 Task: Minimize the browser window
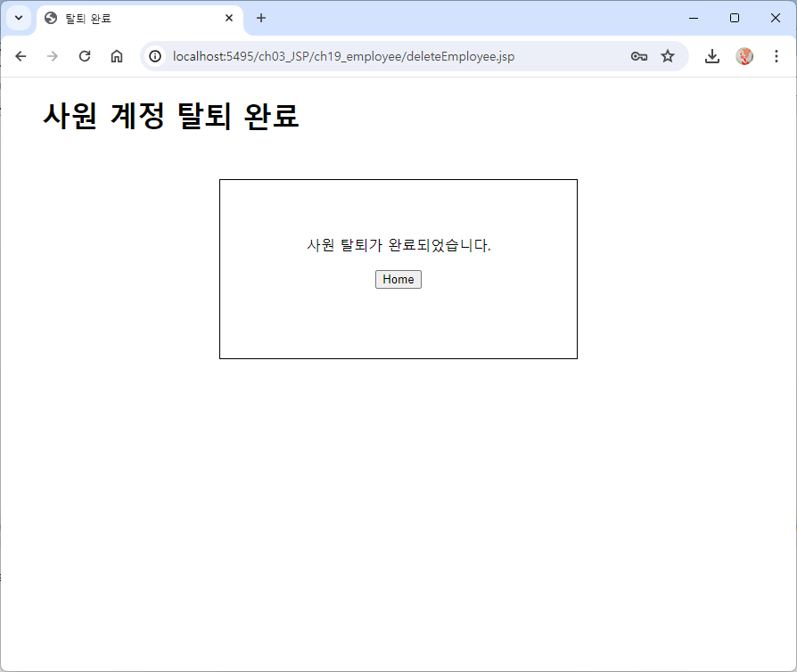coord(694,19)
